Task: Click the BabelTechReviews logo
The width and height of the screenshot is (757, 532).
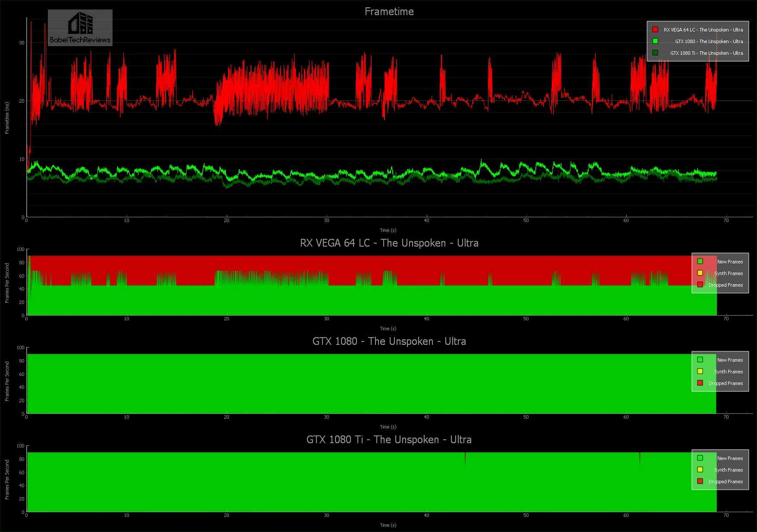Action: (x=80, y=28)
